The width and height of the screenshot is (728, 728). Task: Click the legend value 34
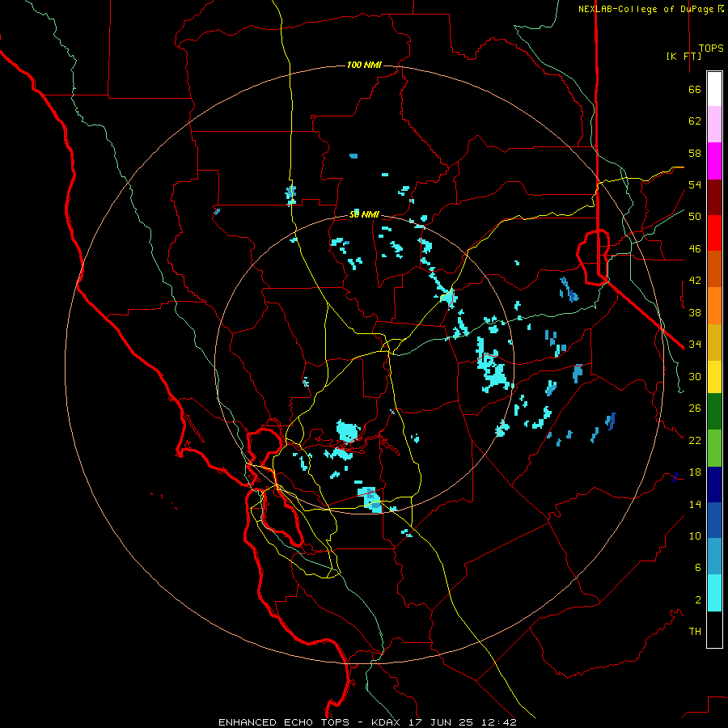click(695, 345)
